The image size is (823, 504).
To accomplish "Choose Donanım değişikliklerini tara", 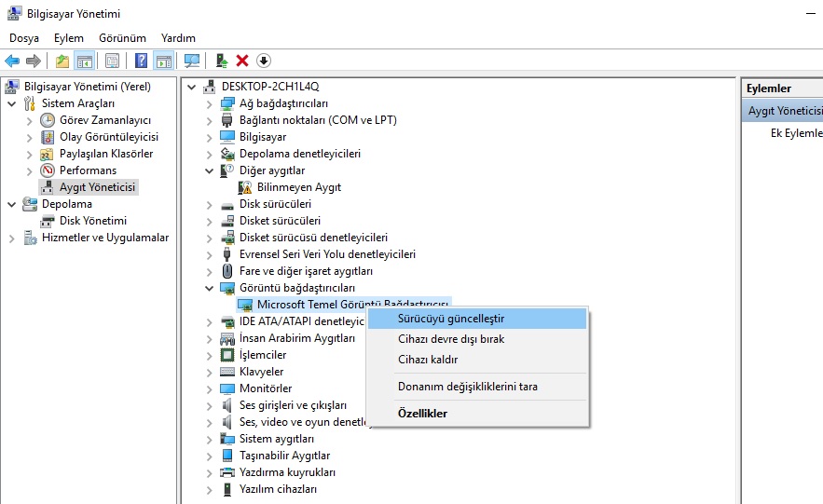I will pyautogui.click(x=477, y=387).
